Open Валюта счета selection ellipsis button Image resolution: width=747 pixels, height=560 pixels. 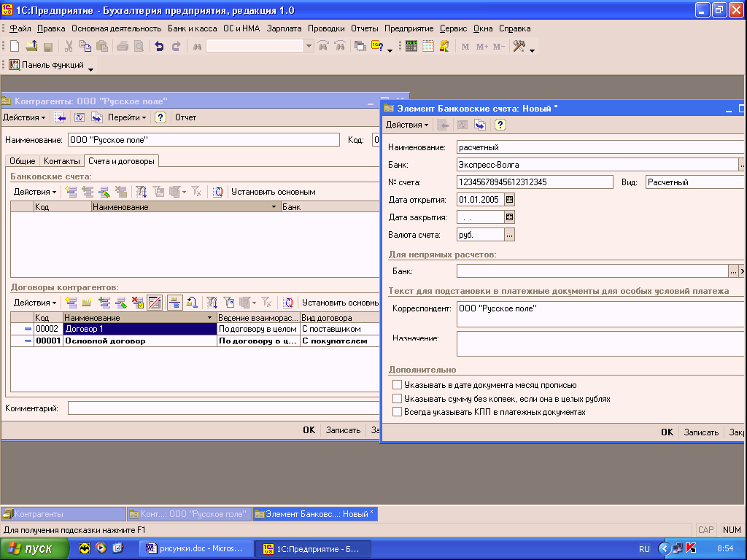click(510, 235)
